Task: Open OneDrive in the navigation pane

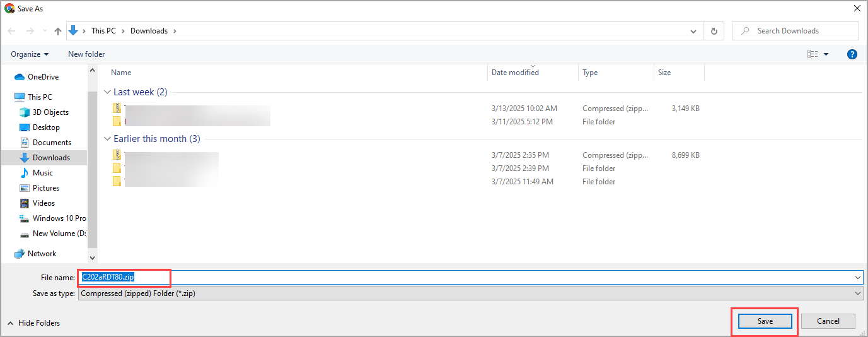Action: pyautogui.click(x=43, y=77)
